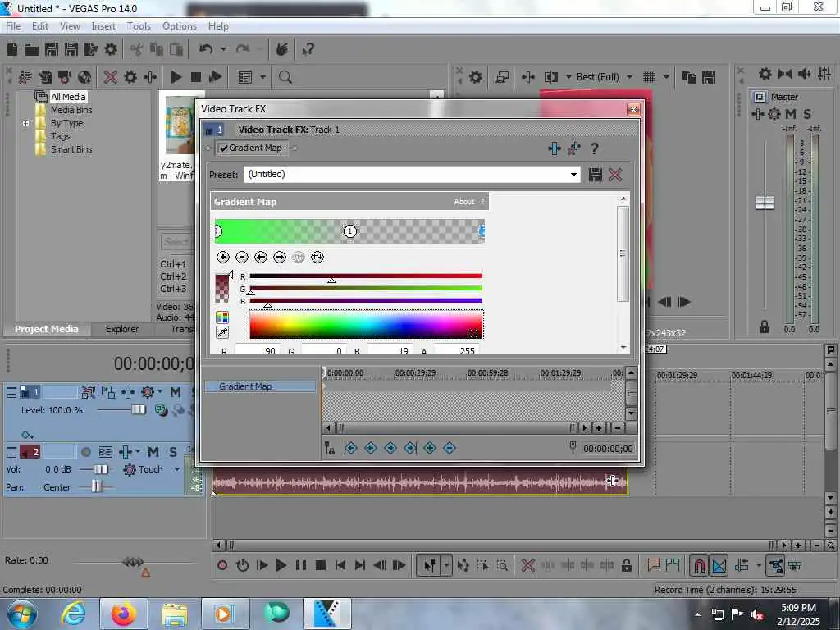Open the Overlays dropdown arrow in preview
Screen dimensions: 840x630
coord(666,77)
